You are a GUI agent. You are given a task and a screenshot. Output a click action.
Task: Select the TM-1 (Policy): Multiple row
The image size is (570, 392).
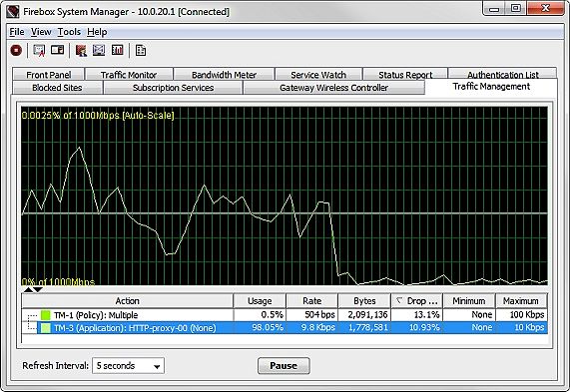coord(285,314)
